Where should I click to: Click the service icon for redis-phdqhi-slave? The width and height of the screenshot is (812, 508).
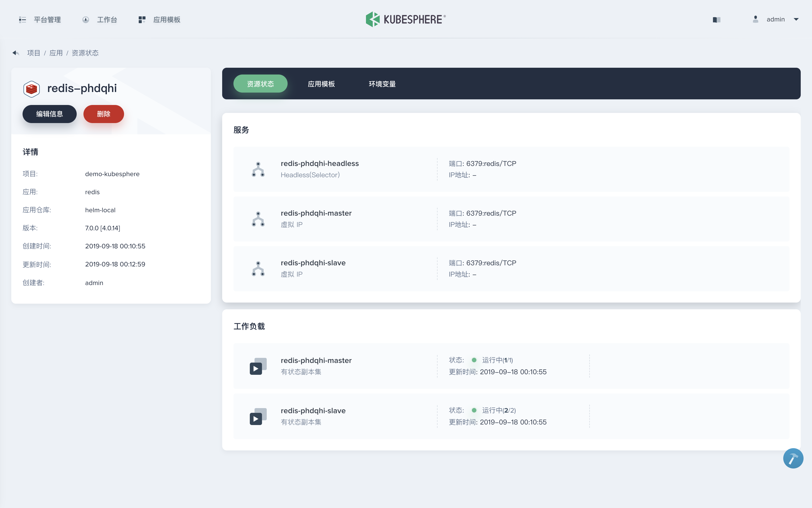(258, 269)
